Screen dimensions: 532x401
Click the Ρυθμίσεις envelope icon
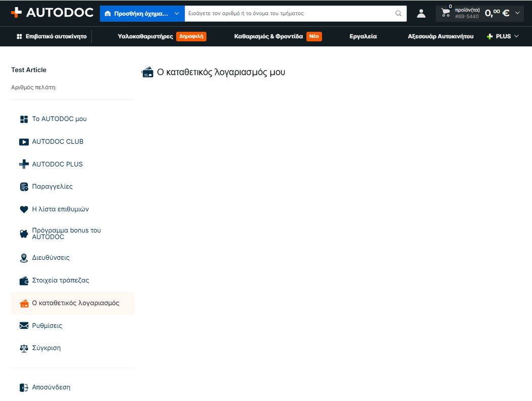pyautogui.click(x=24, y=326)
